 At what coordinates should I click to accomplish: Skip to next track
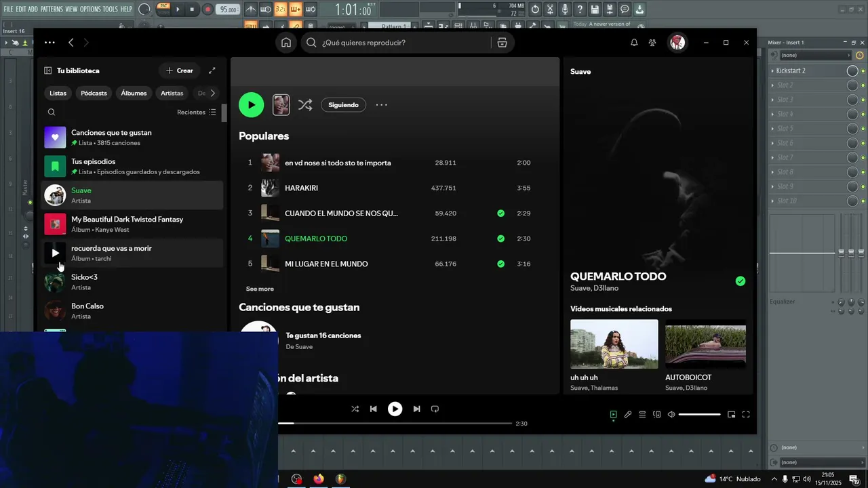coord(416,409)
